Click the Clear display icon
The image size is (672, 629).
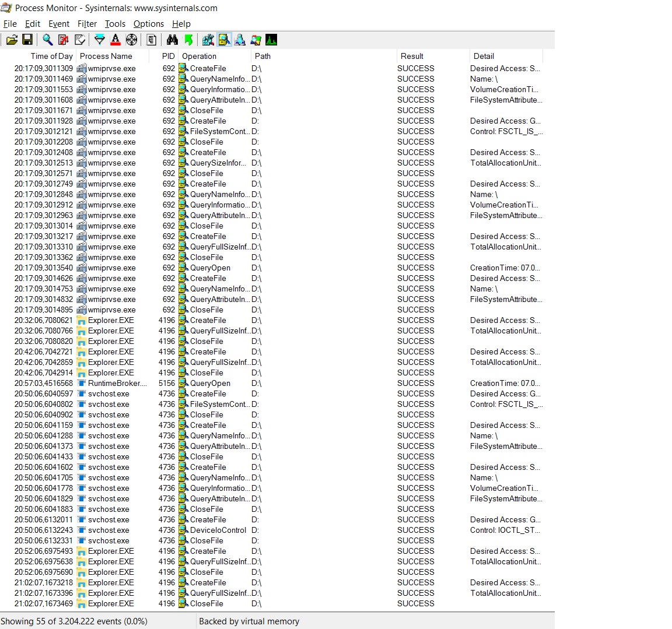(x=80, y=40)
